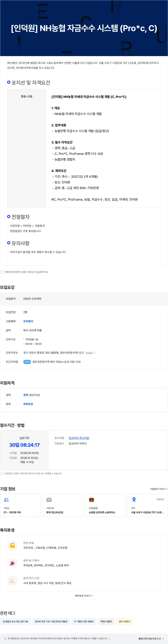Click the info icon beside 마감일은 기업의 사정으로

2,473
